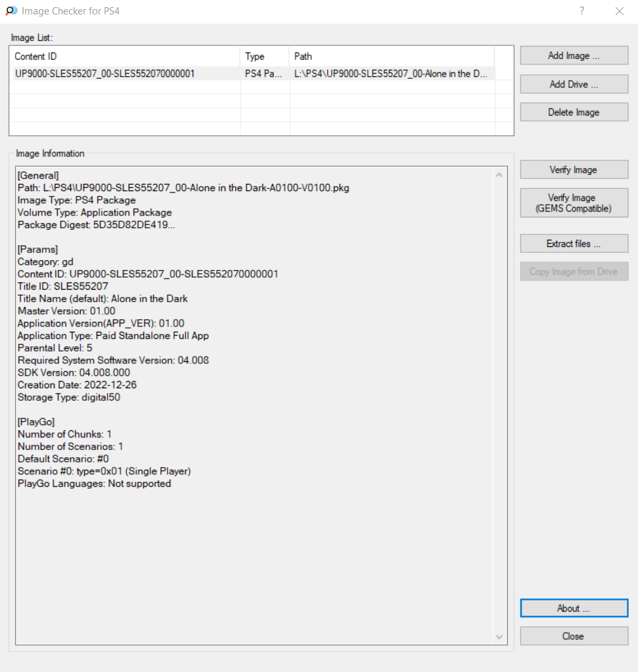The height and width of the screenshot is (672, 638).
Task: Sort the list by Content ID column header
Action: click(125, 56)
